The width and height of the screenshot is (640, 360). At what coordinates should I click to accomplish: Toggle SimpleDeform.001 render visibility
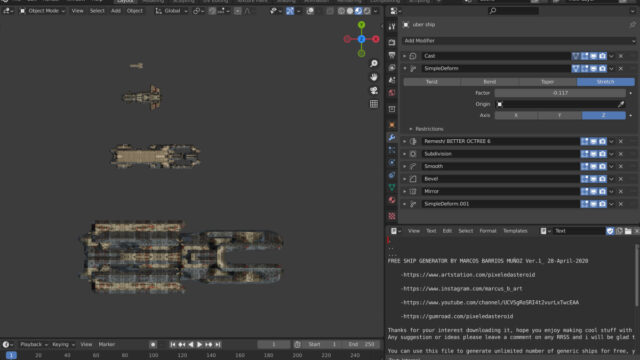coord(602,204)
